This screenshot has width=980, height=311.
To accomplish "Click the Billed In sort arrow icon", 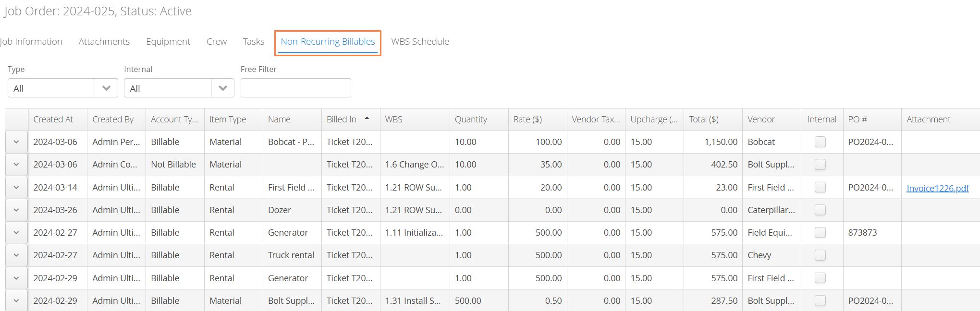I will [367, 118].
